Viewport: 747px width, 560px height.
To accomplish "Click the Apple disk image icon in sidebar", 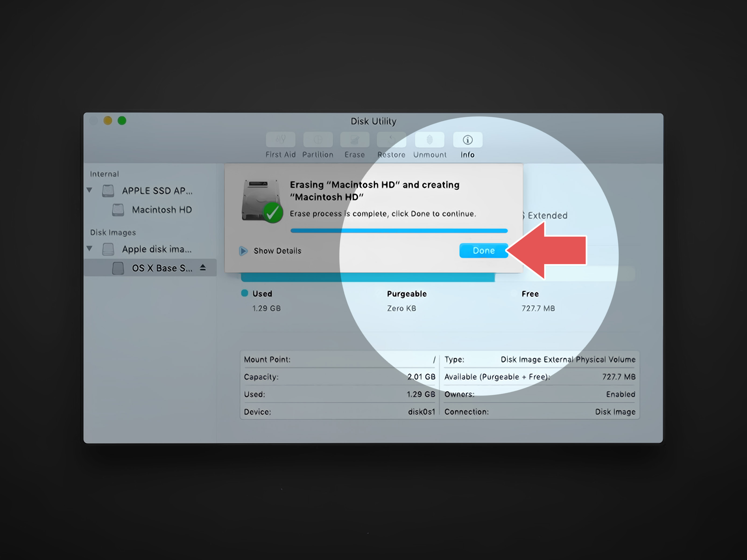I will pyautogui.click(x=108, y=249).
